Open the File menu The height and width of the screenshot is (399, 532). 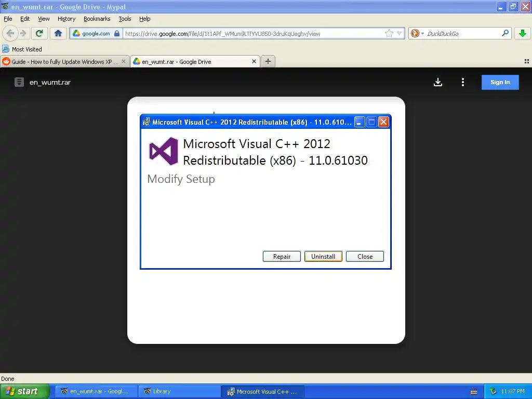click(x=8, y=19)
